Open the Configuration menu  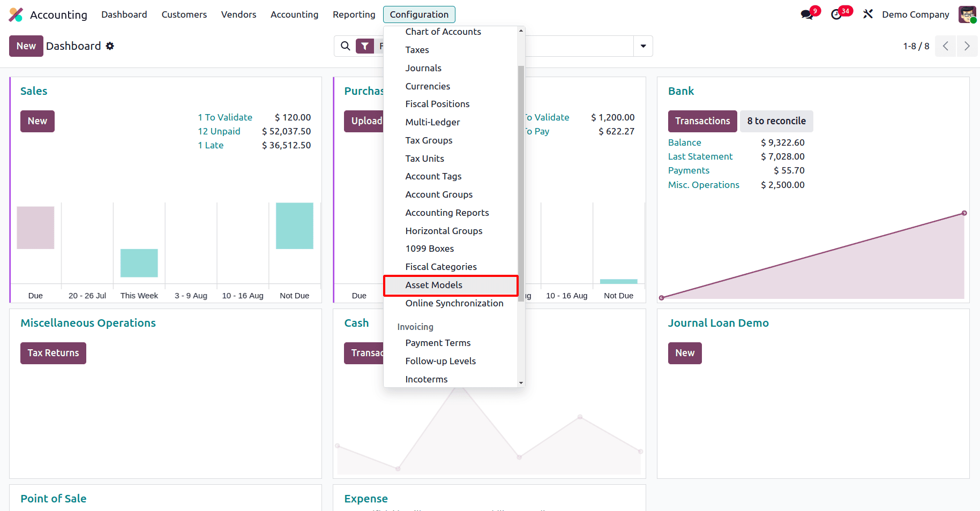click(x=419, y=14)
